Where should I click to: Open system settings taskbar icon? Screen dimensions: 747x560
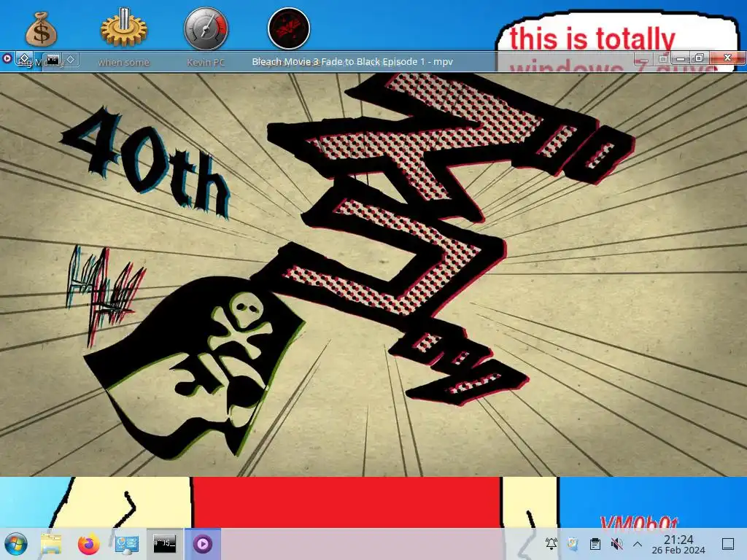pyautogui.click(x=127, y=544)
